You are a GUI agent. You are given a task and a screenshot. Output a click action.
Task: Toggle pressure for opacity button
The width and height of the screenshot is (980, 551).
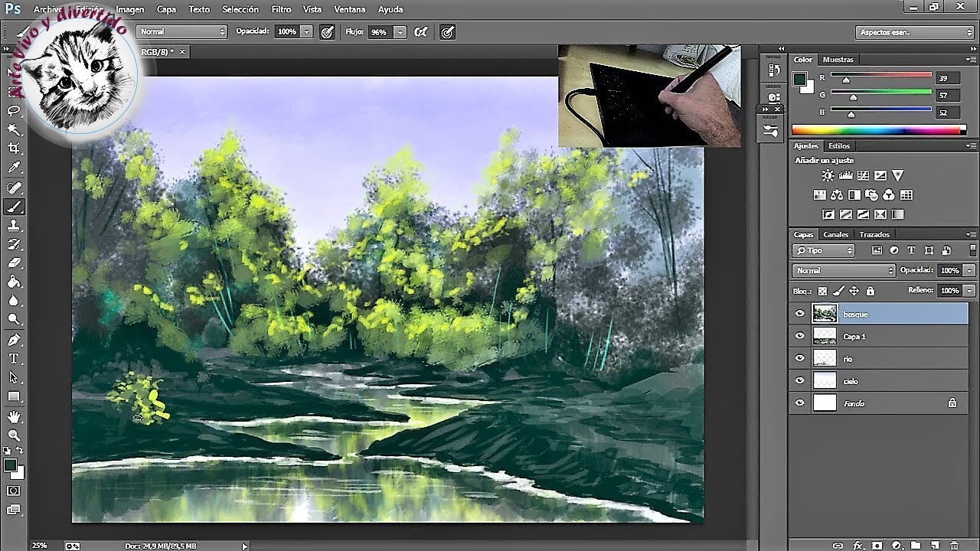tap(328, 32)
